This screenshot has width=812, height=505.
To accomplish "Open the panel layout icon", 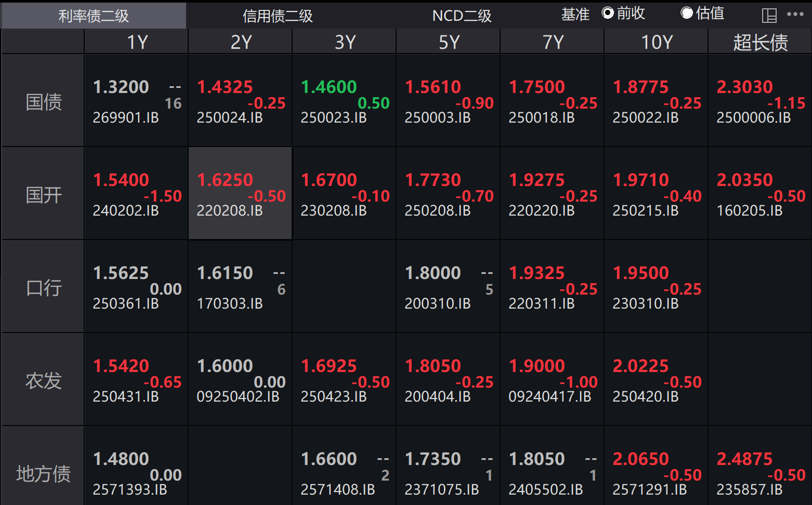I will click(x=769, y=16).
